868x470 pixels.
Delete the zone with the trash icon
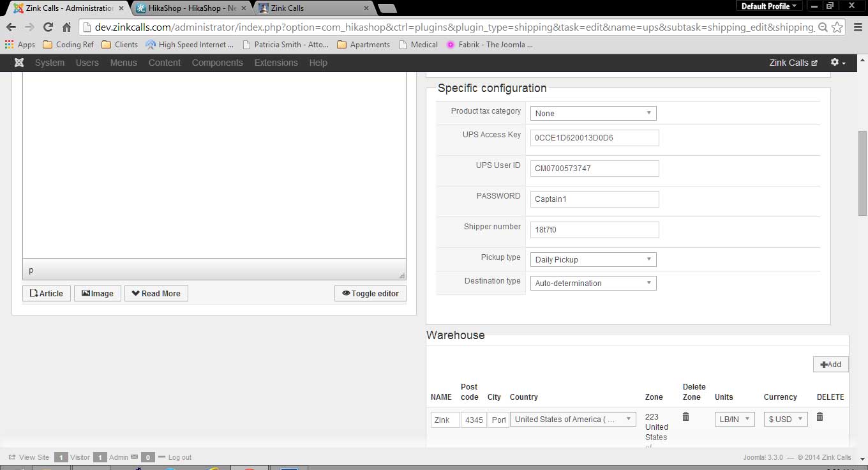tap(686, 416)
